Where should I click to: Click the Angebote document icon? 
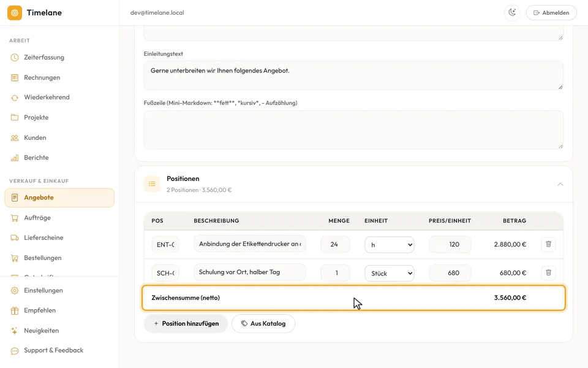click(x=15, y=197)
